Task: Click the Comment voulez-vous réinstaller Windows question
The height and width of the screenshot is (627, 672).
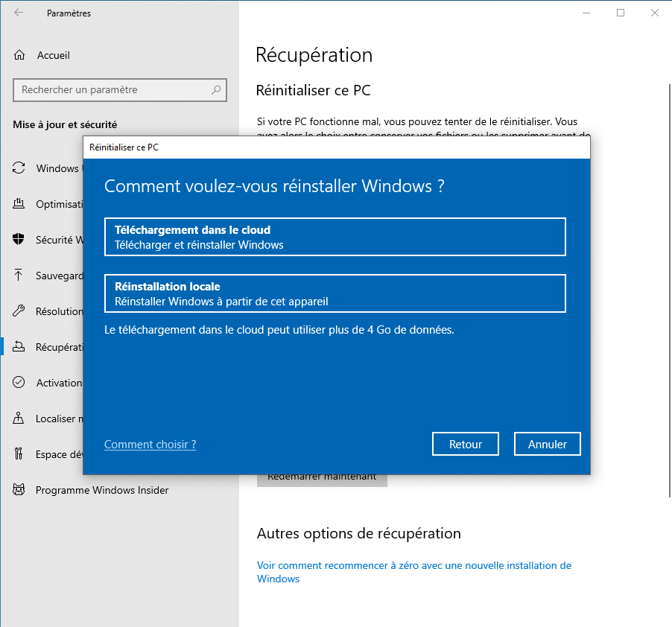Action: [x=274, y=186]
